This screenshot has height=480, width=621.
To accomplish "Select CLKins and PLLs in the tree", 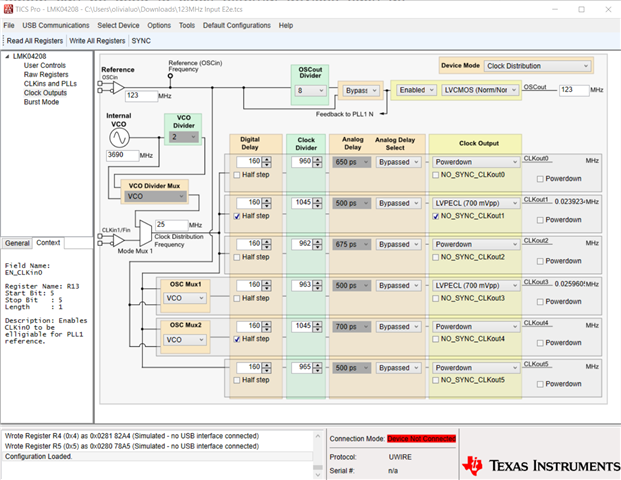I will point(50,84).
